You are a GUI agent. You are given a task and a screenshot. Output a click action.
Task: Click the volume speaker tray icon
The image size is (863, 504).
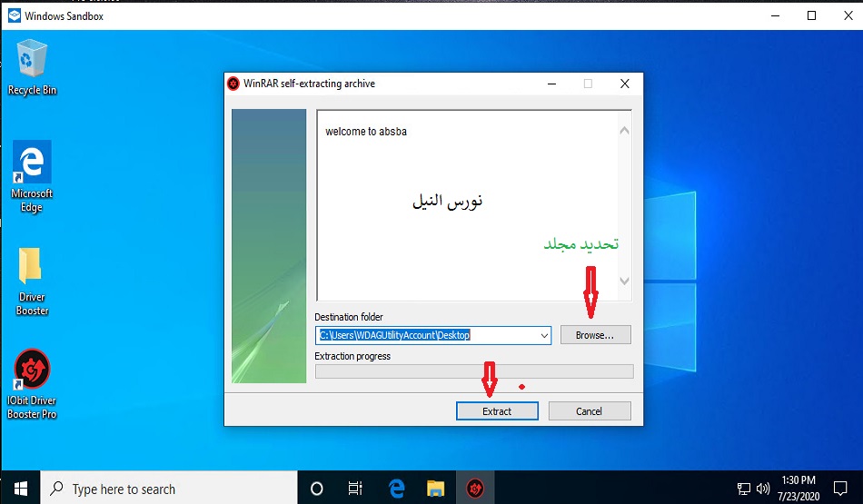[762, 489]
